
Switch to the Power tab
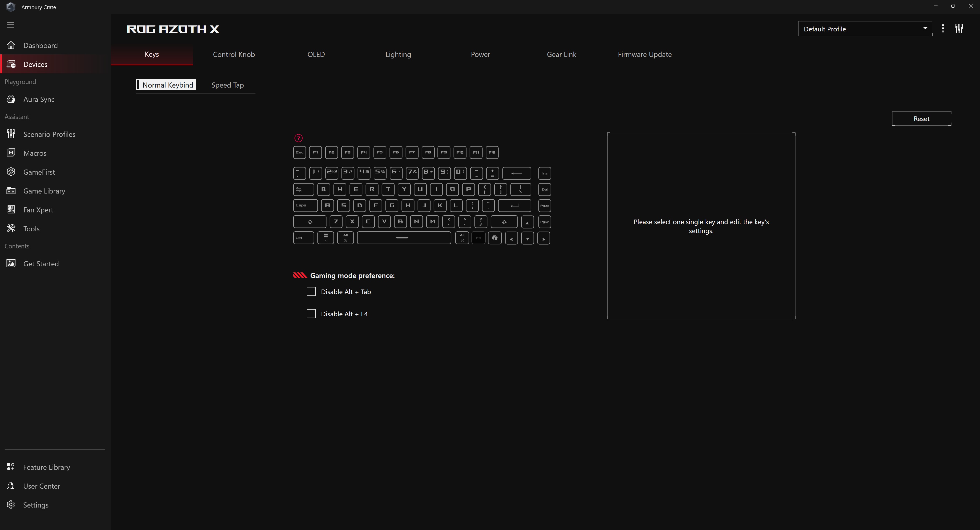(481, 54)
